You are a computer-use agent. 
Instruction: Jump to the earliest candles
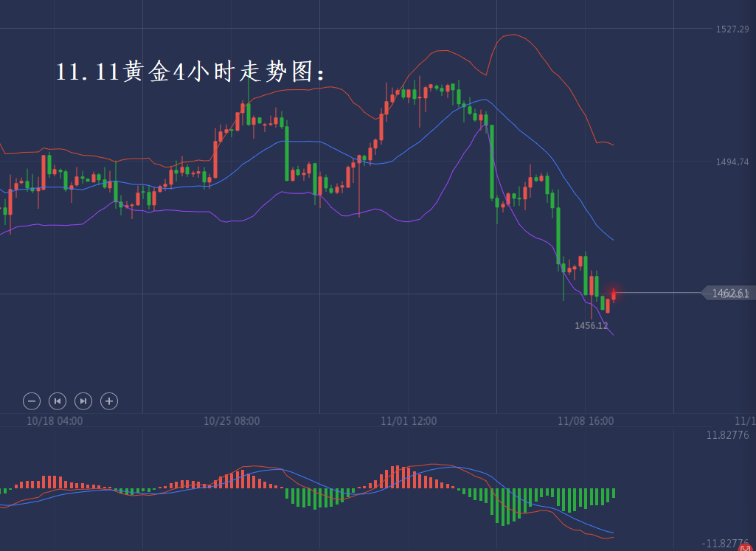pos(58,401)
